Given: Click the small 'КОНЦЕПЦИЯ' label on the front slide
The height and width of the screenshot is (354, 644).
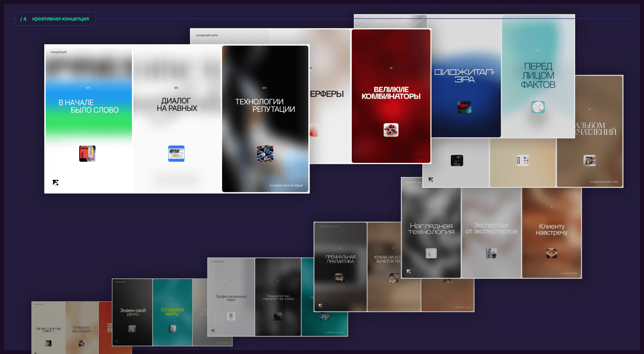Looking at the screenshot, I should pyautogui.click(x=59, y=52).
